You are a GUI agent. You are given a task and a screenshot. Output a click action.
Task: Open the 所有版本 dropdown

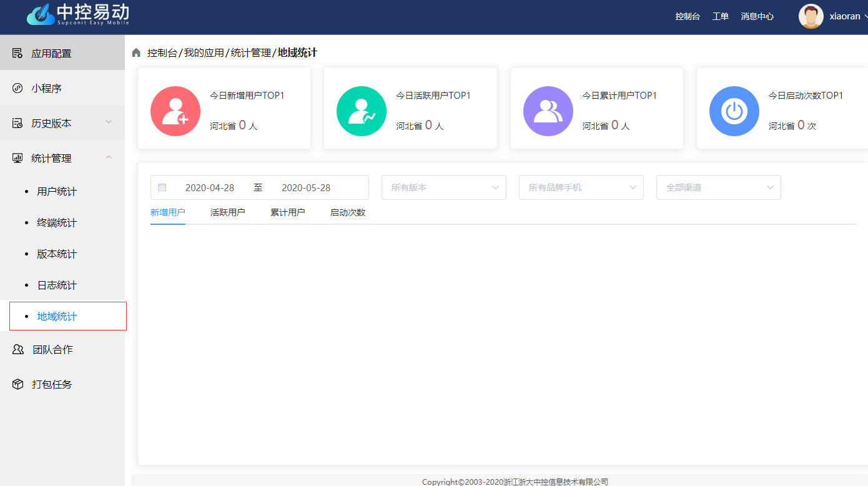[x=444, y=187]
